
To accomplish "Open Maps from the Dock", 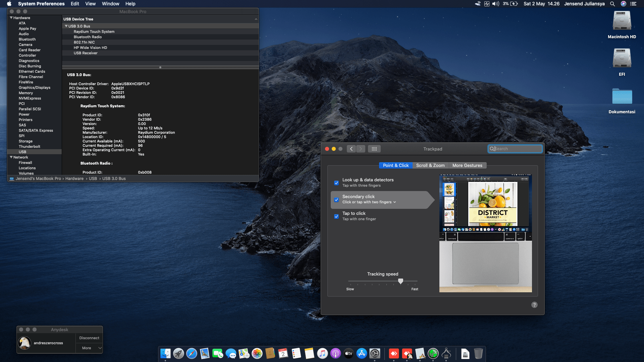I will 244,353.
